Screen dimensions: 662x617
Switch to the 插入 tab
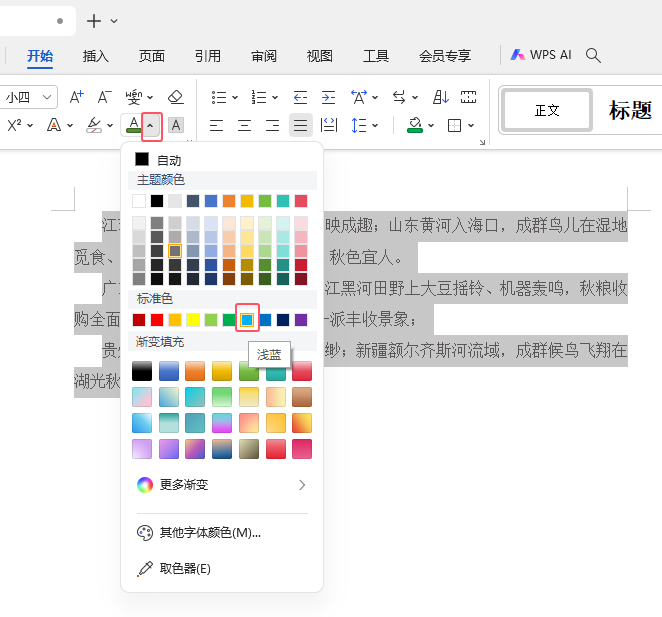[96, 55]
